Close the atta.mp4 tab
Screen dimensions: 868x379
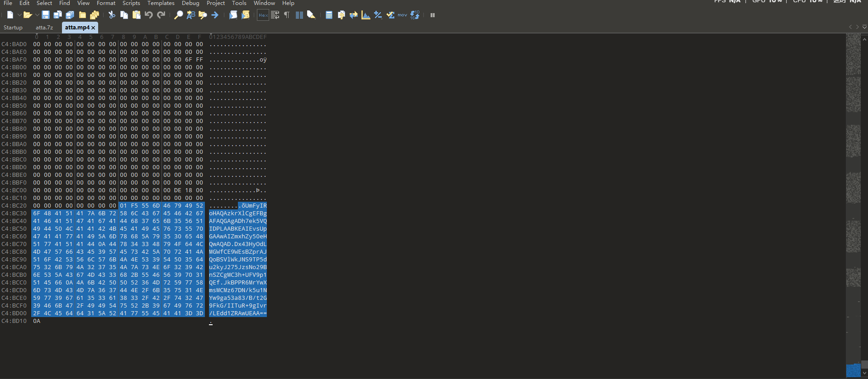pyautogui.click(x=93, y=28)
